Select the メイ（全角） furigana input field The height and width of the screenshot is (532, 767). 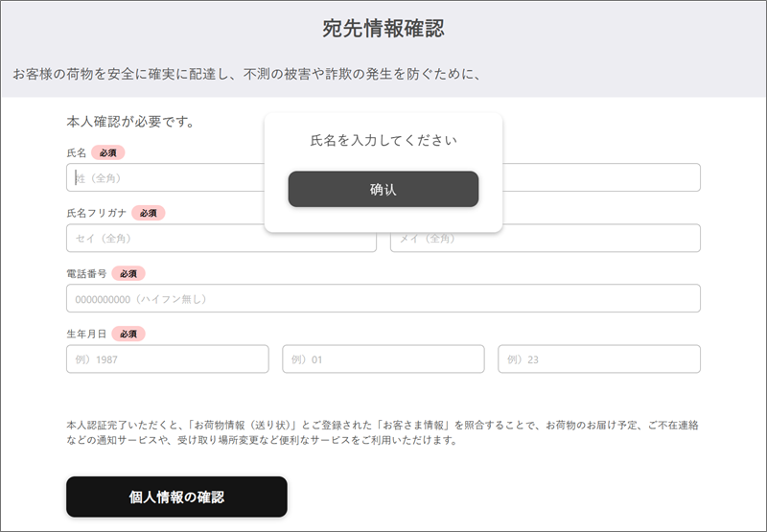(545, 238)
